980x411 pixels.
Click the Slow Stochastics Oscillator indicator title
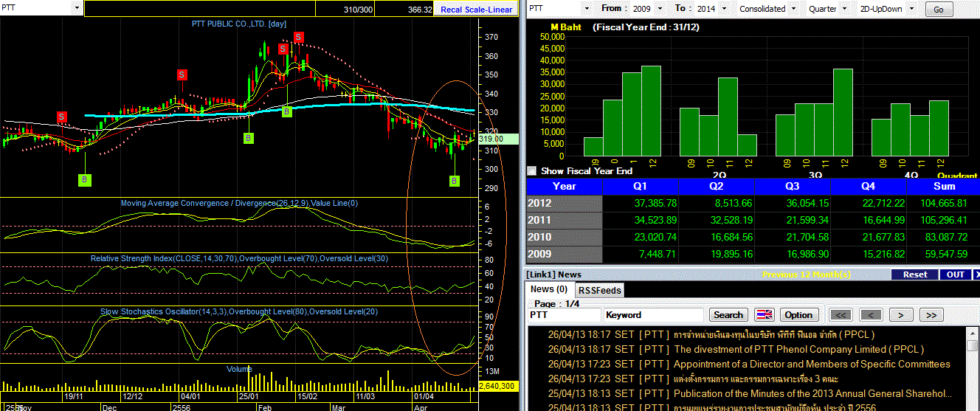(x=239, y=312)
